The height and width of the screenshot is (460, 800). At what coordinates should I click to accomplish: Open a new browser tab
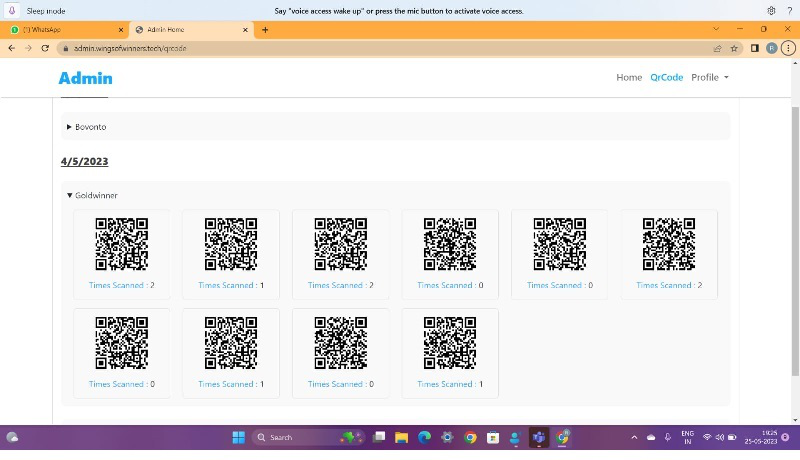click(265, 30)
